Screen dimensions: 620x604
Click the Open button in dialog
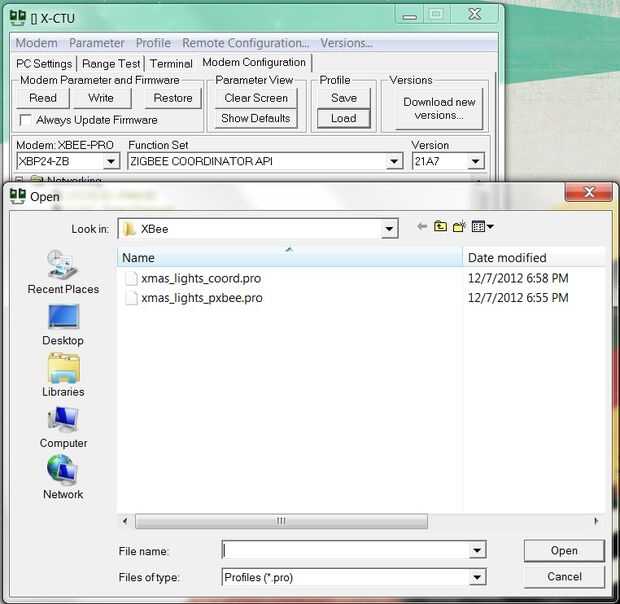[x=564, y=551]
